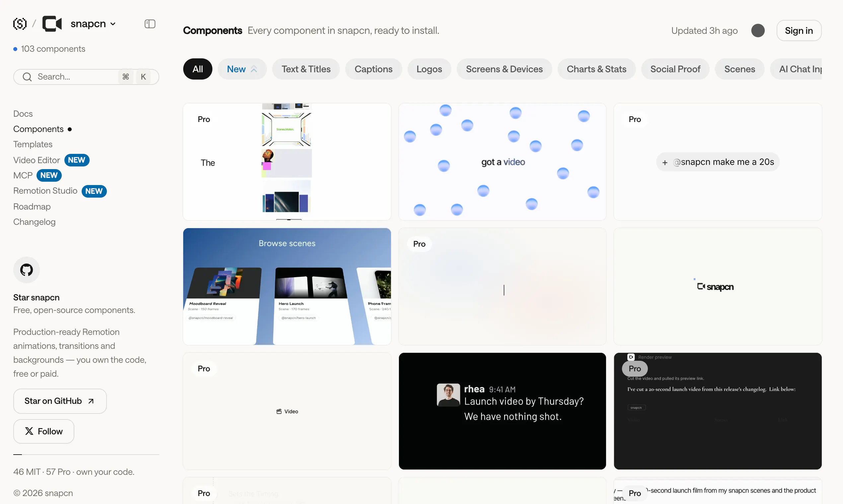Click the search magnifier icon
The height and width of the screenshot is (504, 843).
tap(27, 77)
